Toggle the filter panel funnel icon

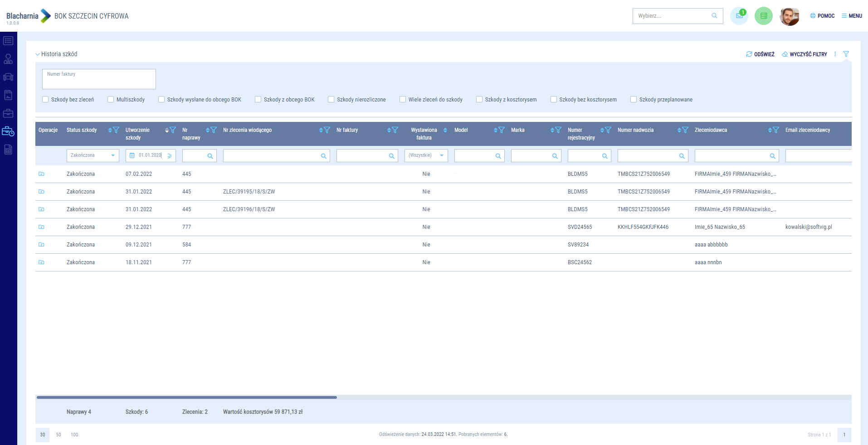pyautogui.click(x=846, y=54)
